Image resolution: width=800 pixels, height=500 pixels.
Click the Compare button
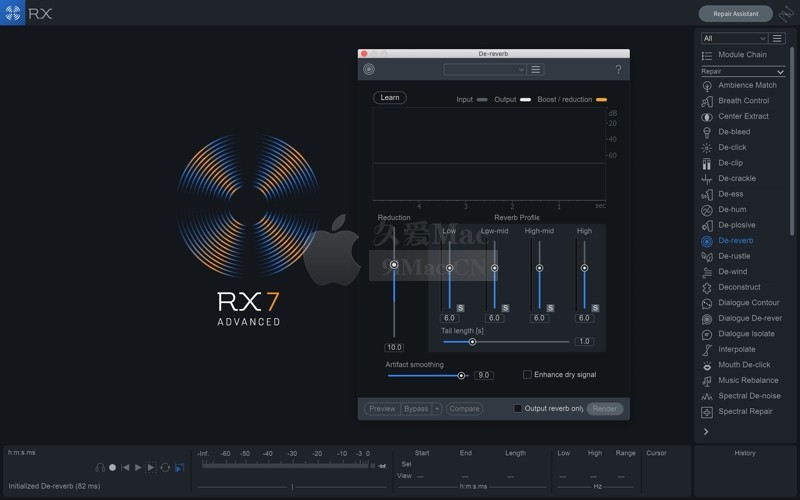coord(464,409)
